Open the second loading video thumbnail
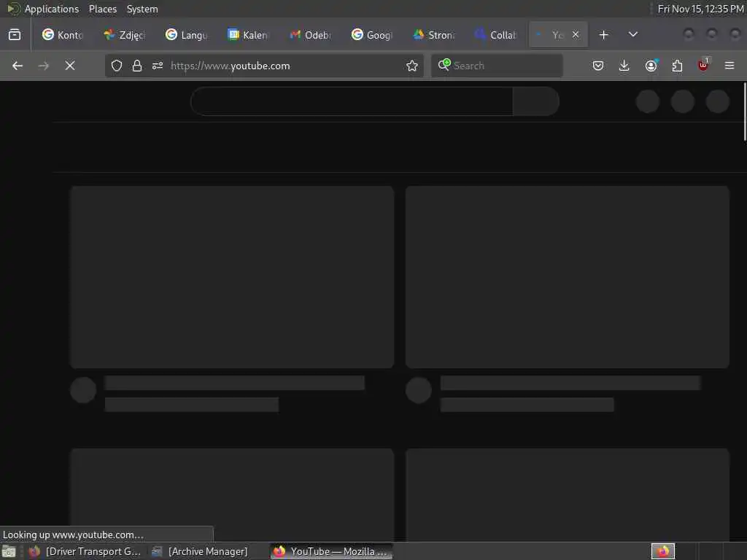The width and height of the screenshot is (747, 560). 568,277
